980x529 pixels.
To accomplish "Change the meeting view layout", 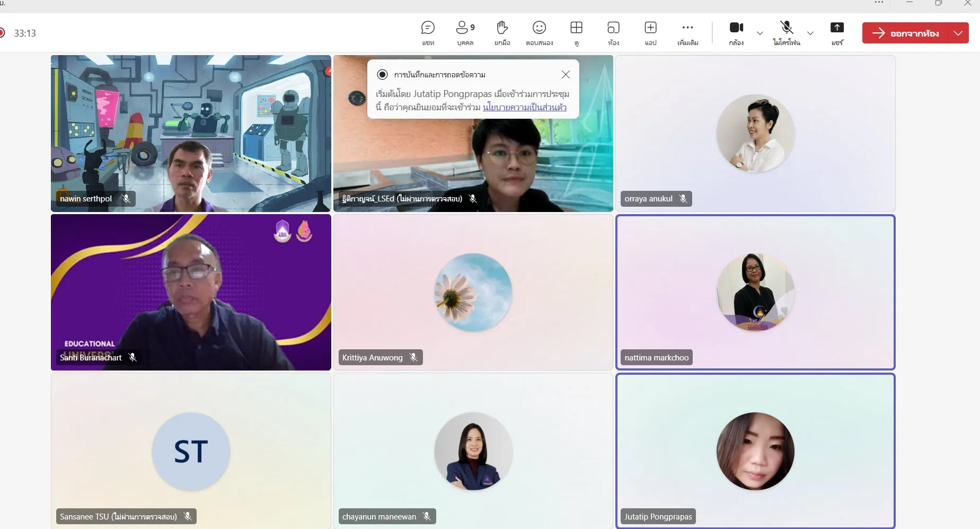I will coord(576,33).
